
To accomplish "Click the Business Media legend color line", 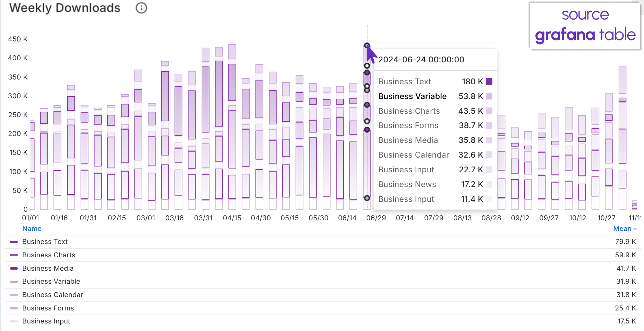I will coord(14,268).
